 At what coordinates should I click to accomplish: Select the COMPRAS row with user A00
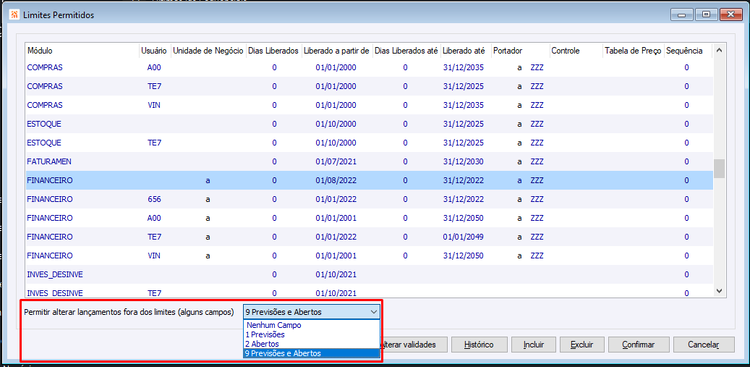(369, 67)
